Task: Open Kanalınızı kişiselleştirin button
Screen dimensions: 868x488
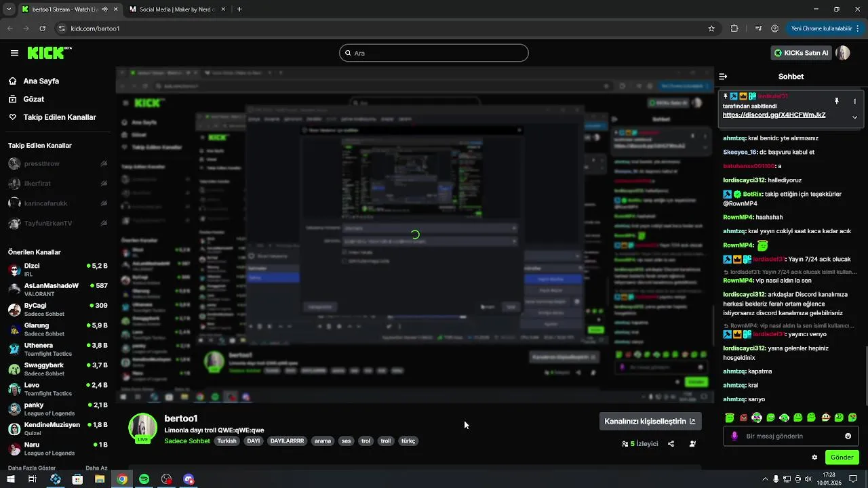Action: pos(650,421)
